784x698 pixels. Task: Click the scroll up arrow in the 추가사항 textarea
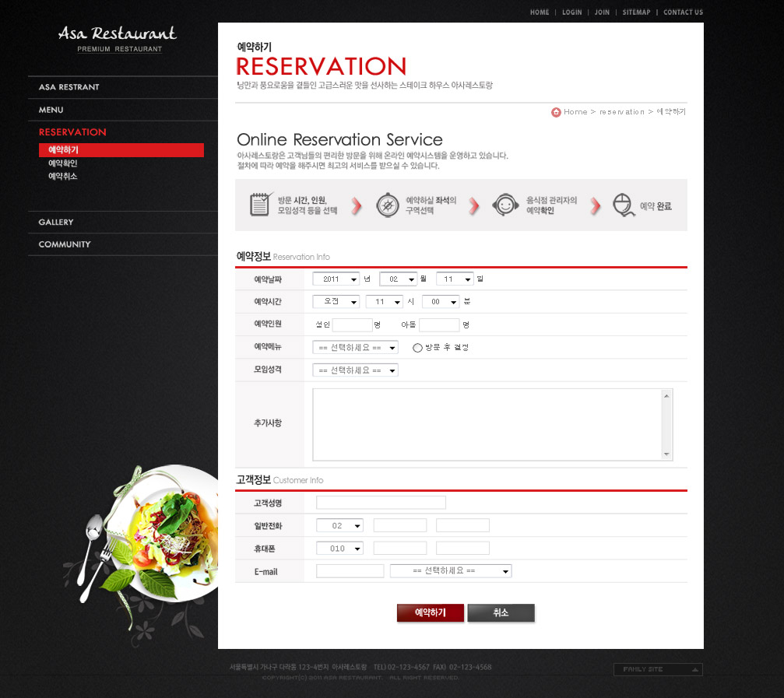click(x=666, y=396)
